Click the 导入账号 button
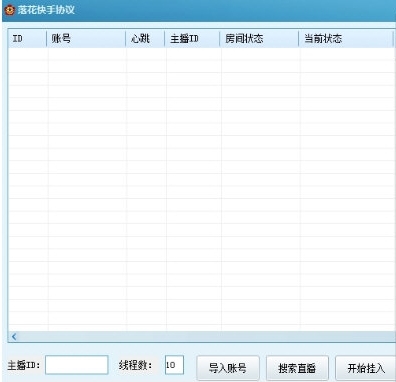 pyautogui.click(x=228, y=368)
